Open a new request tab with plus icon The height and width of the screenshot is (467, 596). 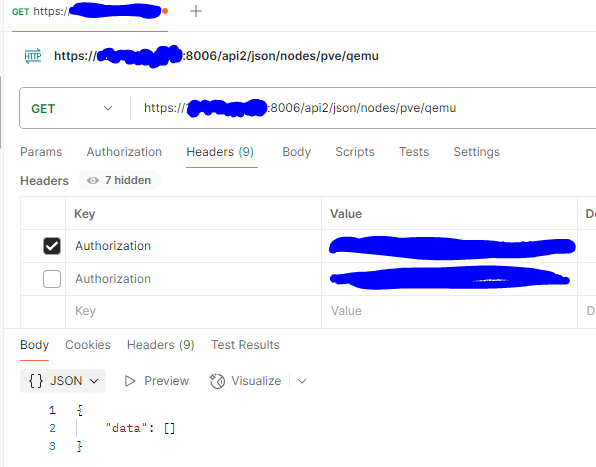pos(196,11)
